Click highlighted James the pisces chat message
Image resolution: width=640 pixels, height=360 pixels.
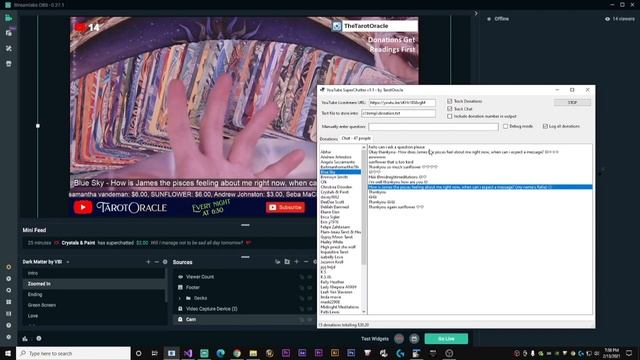(480, 187)
